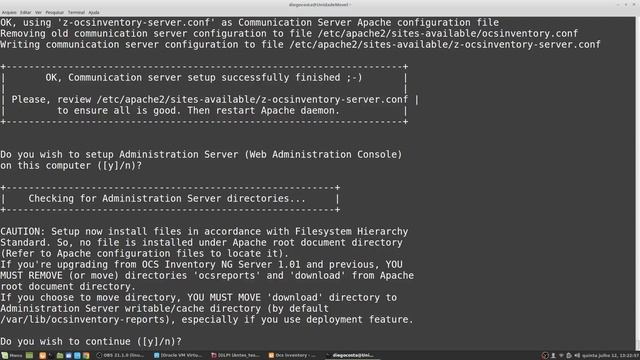The image size is (640, 360).
Task: Open the volume control in the tray
Action: (577, 356)
